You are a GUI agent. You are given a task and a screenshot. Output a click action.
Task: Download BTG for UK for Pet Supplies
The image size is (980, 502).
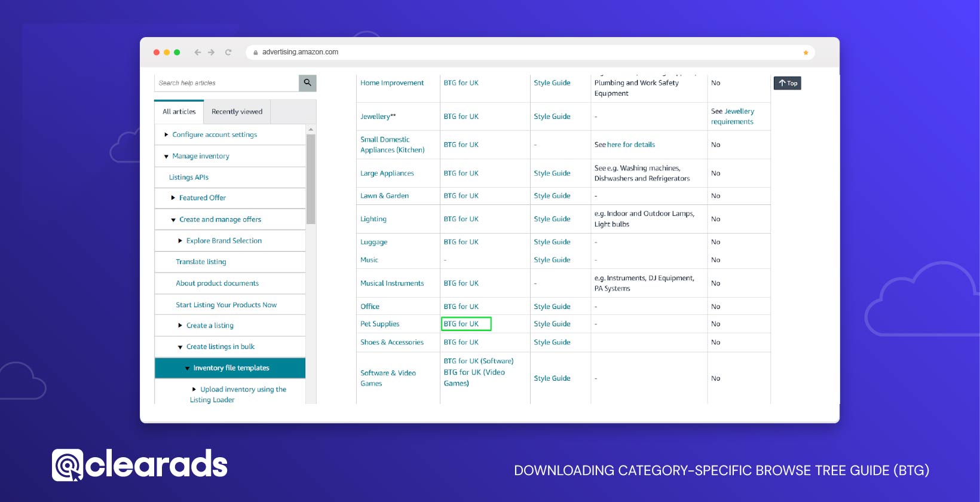coord(461,324)
